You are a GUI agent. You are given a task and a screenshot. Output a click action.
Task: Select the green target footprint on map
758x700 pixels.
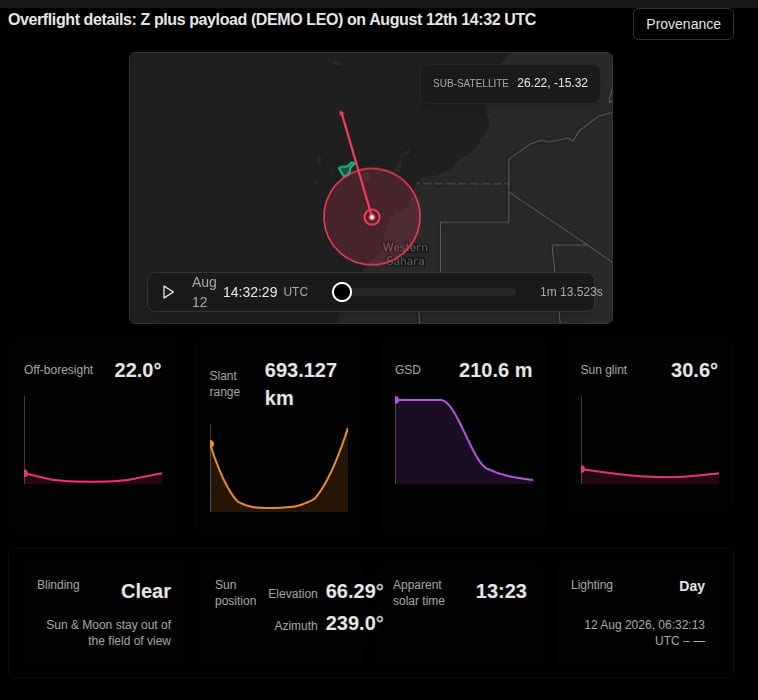pyautogui.click(x=346, y=169)
